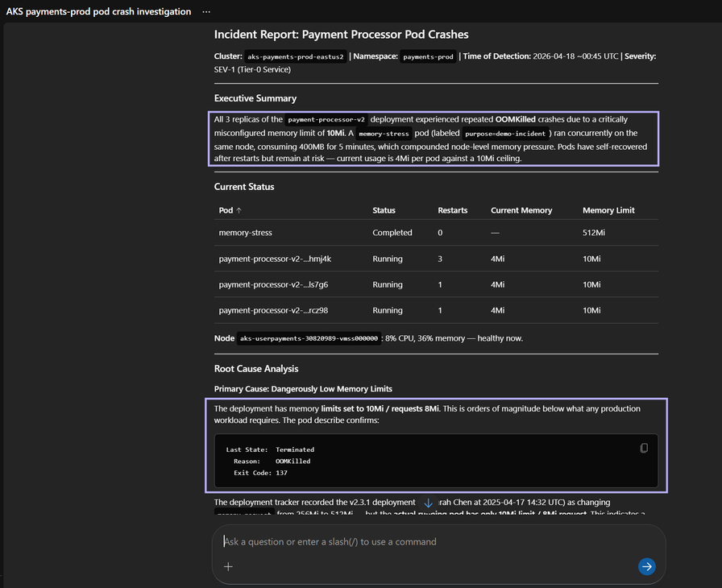The image size is (722, 588).
Task: Click the aks-userpayments-30820989-vmss000000 node name
Action: [x=309, y=338]
